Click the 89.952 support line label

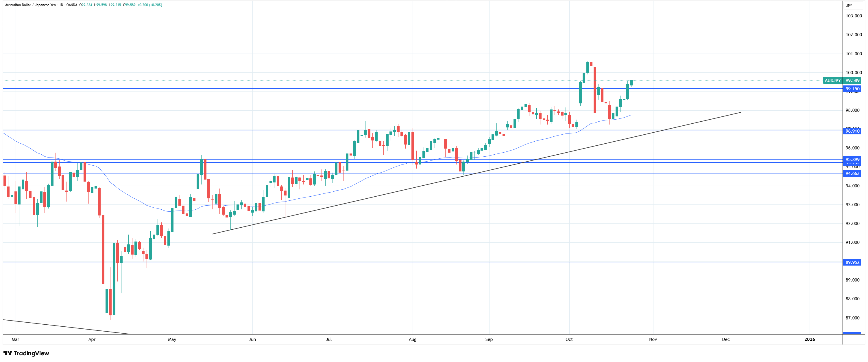(852, 262)
